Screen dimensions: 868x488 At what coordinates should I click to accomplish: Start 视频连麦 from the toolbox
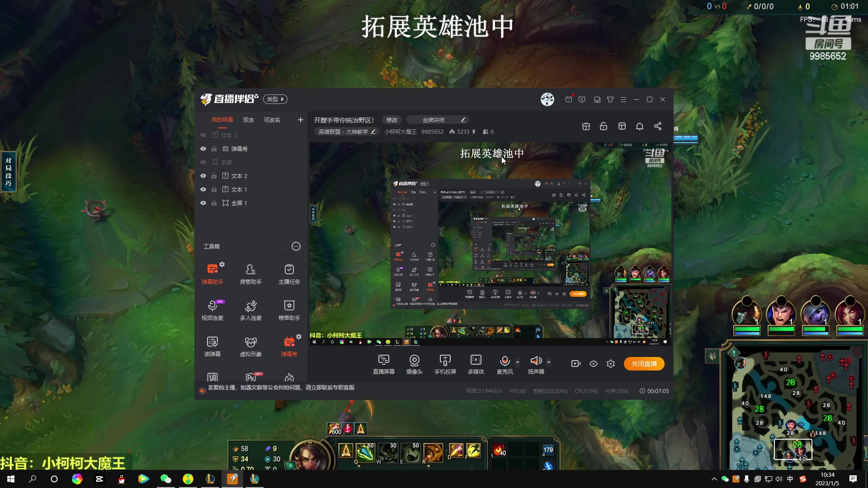pyautogui.click(x=212, y=310)
